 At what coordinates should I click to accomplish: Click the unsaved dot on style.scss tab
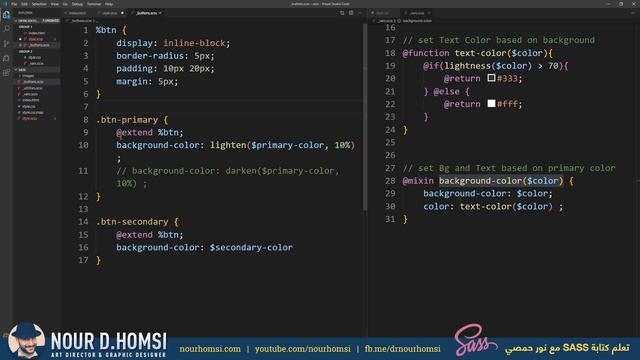click(122, 13)
